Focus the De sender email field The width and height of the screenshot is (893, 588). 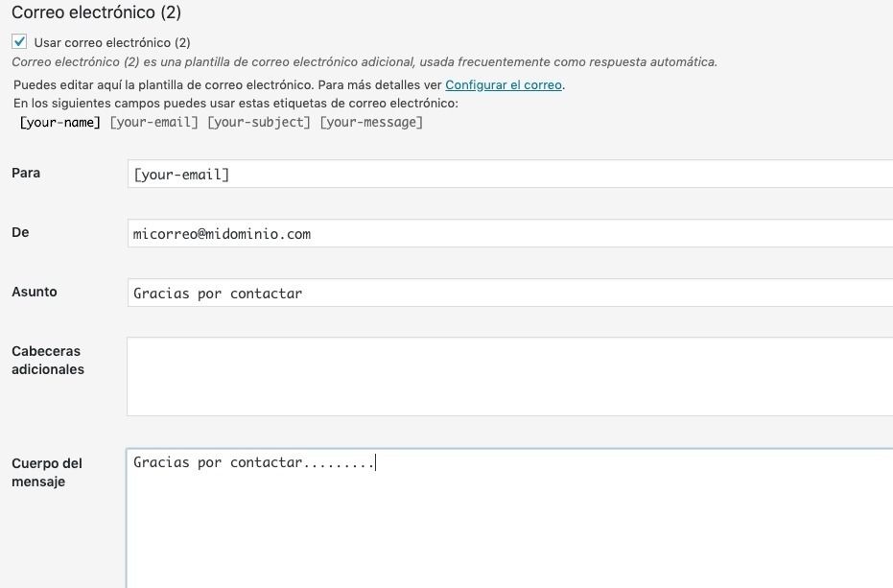pyautogui.click(x=509, y=233)
